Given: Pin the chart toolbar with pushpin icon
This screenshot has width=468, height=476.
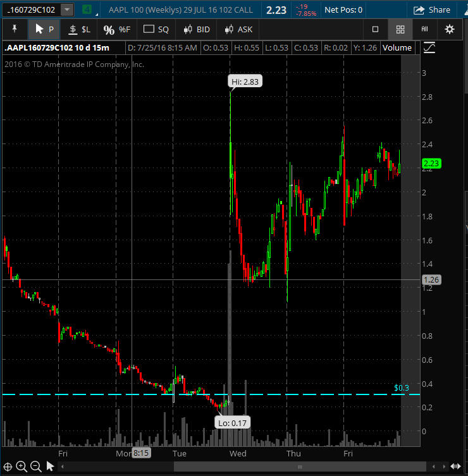Looking at the screenshot, I should [15, 30].
